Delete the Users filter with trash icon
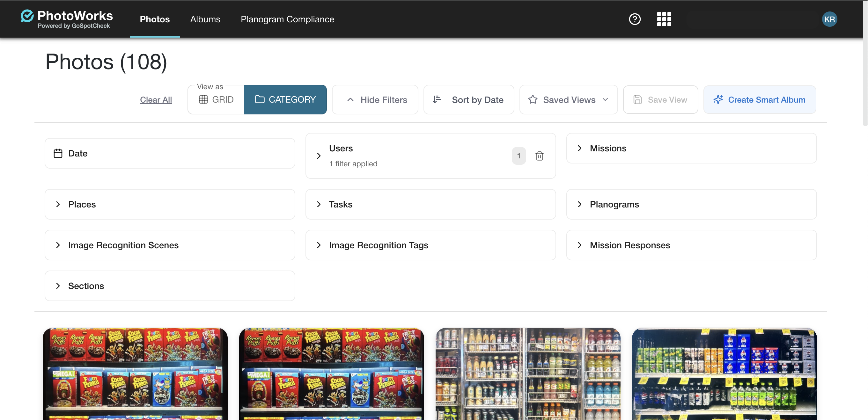Viewport: 868px width, 420px height. [540, 156]
